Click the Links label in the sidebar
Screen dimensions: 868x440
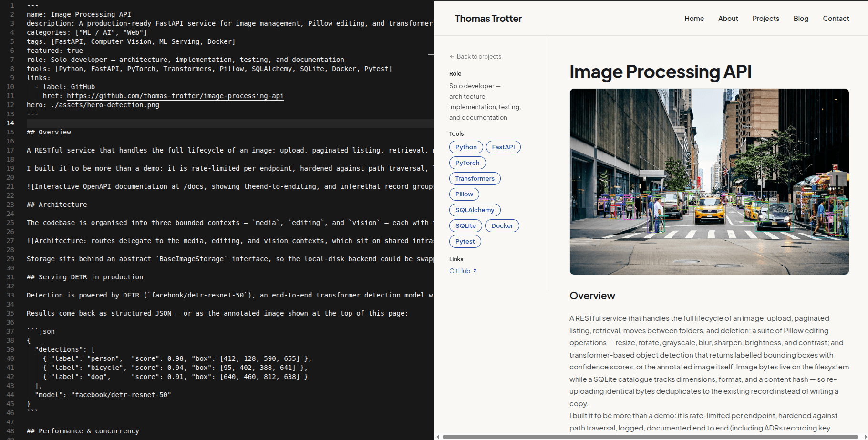click(x=456, y=259)
